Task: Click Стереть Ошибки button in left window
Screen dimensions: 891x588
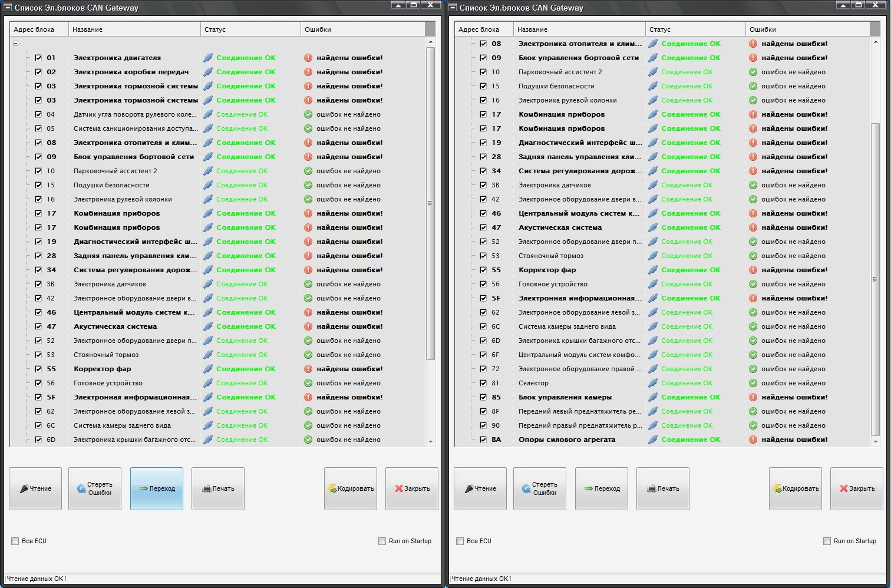Action: coord(95,488)
